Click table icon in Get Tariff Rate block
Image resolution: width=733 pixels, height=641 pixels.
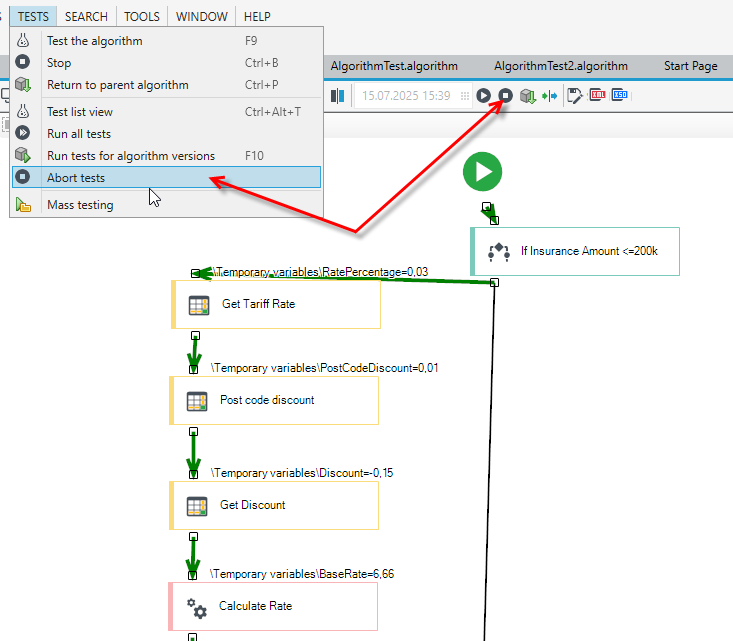tap(199, 305)
